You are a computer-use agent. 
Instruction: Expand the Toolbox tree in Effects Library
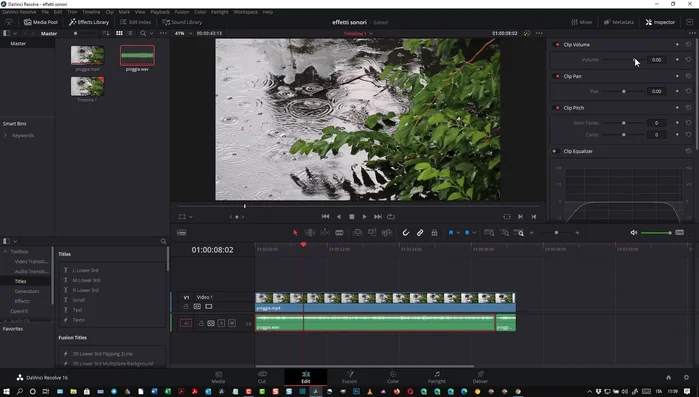pyautogui.click(x=5, y=251)
